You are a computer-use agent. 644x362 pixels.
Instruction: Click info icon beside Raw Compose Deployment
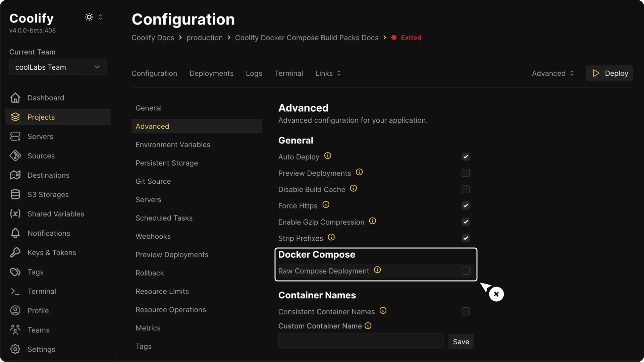(x=377, y=270)
